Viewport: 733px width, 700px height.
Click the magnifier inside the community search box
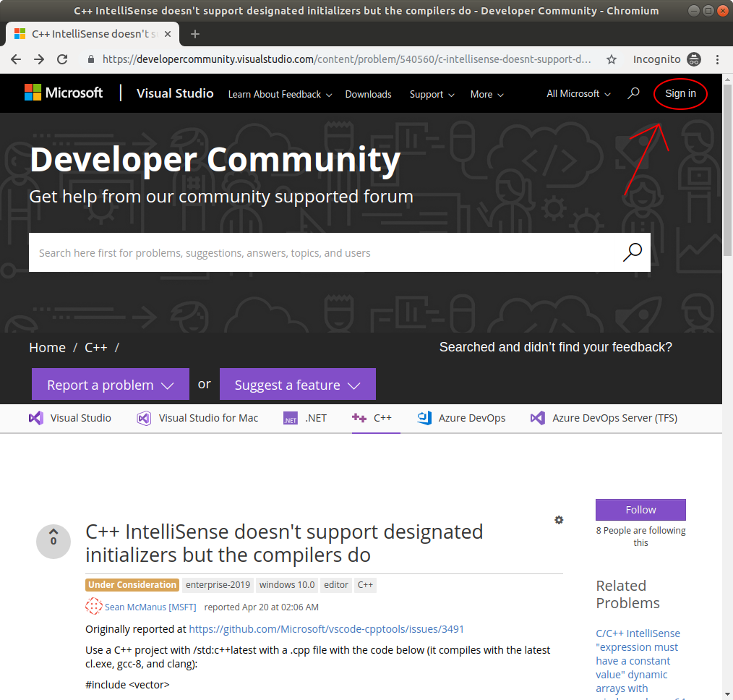pos(633,252)
